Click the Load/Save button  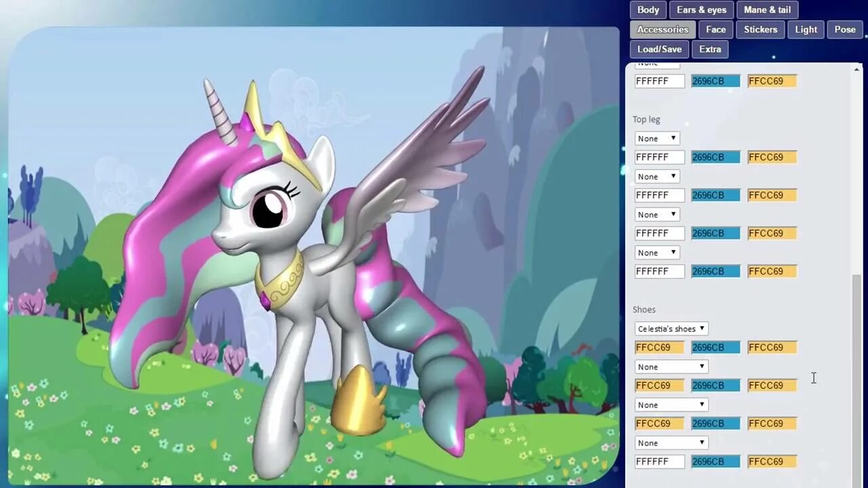point(659,49)
